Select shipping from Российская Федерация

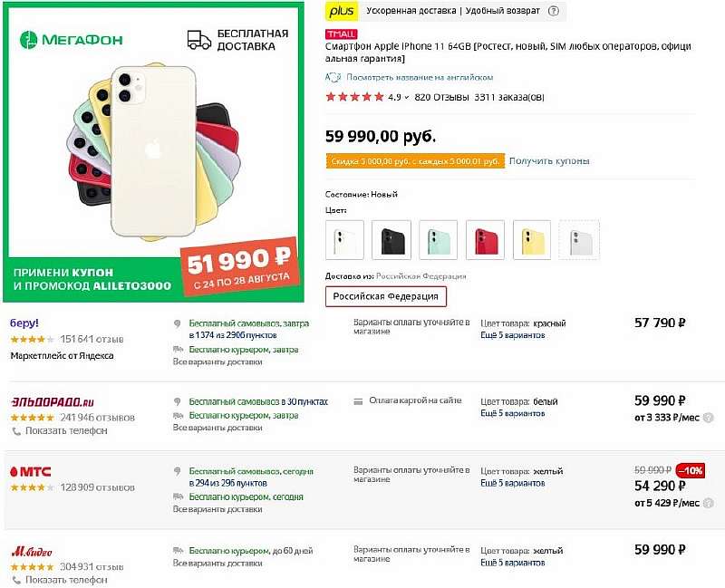385,296
